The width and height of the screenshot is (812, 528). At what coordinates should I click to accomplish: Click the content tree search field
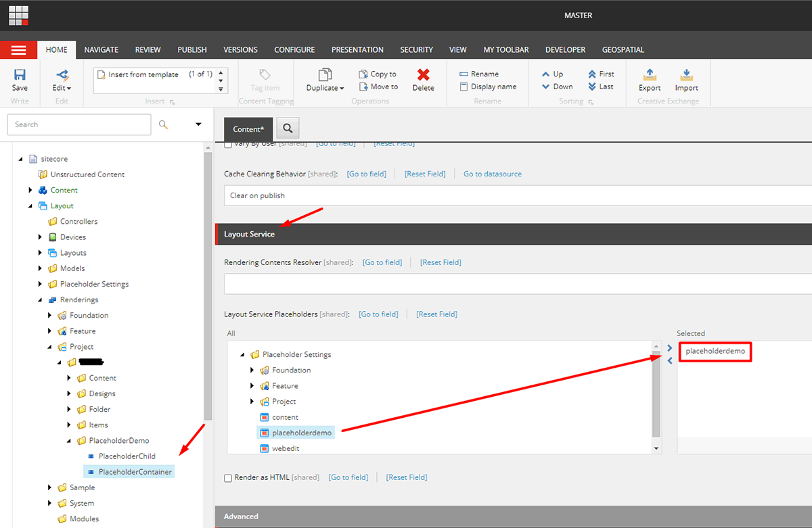point(79,124)
